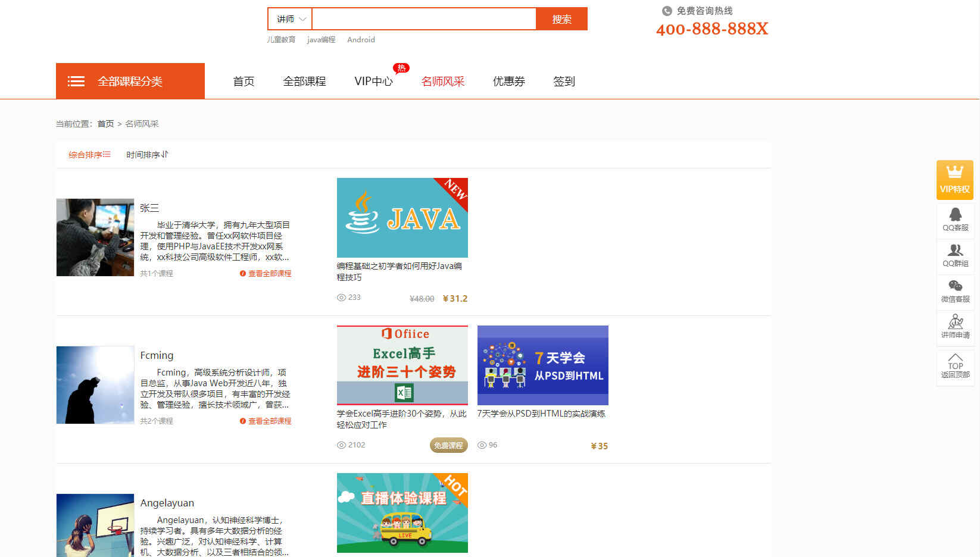Click eye view icon showing 2102

click(x=341, y=445)
